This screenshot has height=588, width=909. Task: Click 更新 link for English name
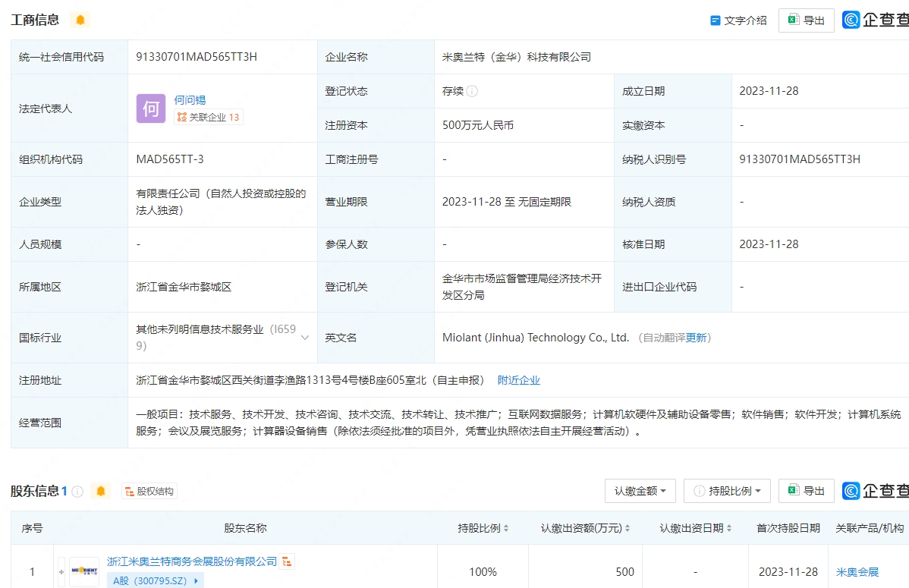(x=696, y=338)
